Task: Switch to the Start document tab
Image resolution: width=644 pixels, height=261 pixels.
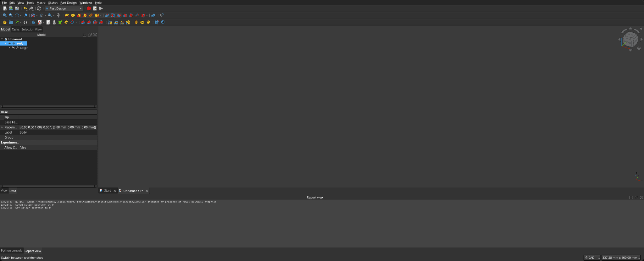Action: (x=107, y=191)
